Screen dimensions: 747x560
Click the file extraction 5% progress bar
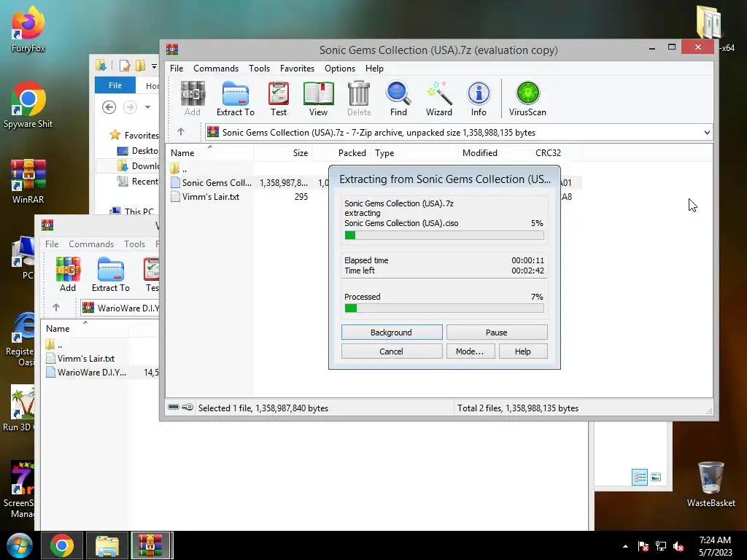tap(444, 236)
